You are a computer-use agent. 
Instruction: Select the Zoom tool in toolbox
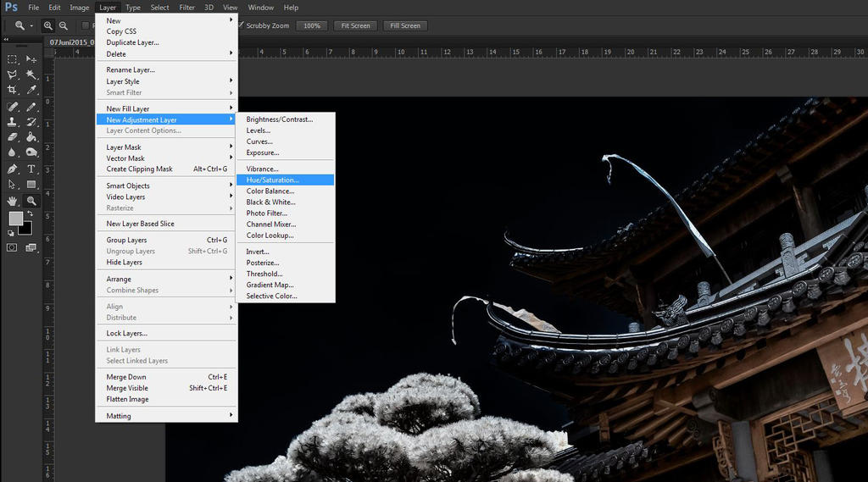[31, 201]
